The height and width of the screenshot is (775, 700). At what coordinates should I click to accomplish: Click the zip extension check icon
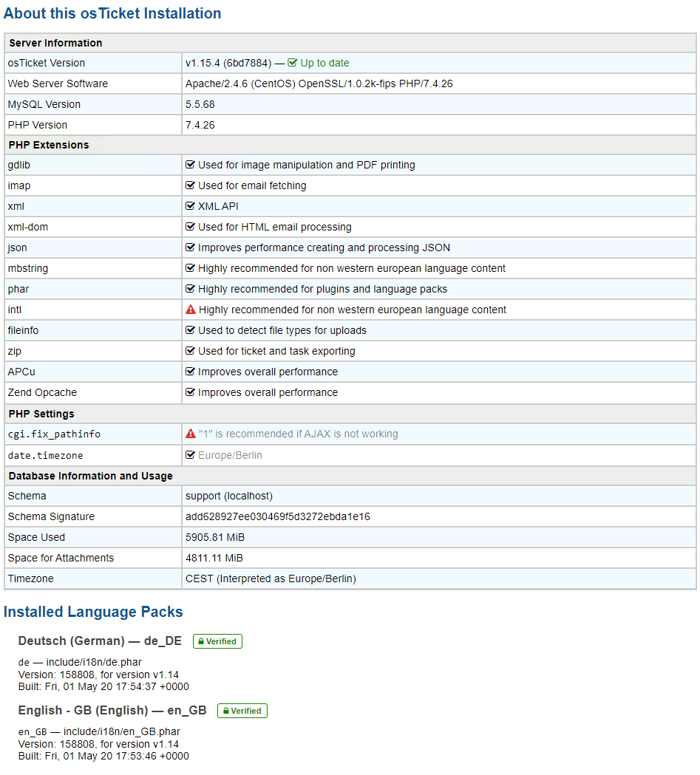[190, 351]
